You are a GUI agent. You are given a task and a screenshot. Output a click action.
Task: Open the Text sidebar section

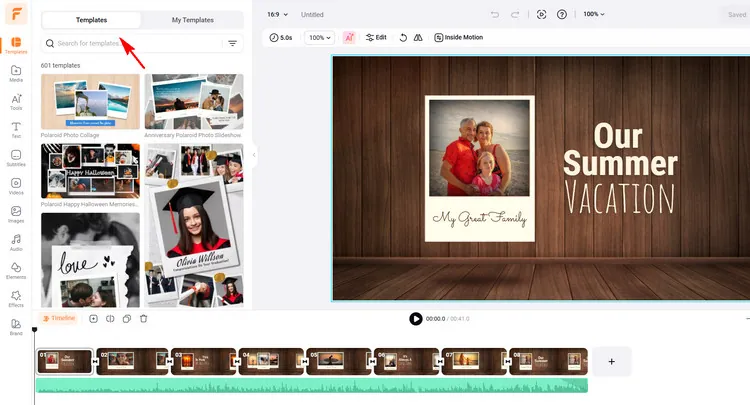[x=16, y=130]
